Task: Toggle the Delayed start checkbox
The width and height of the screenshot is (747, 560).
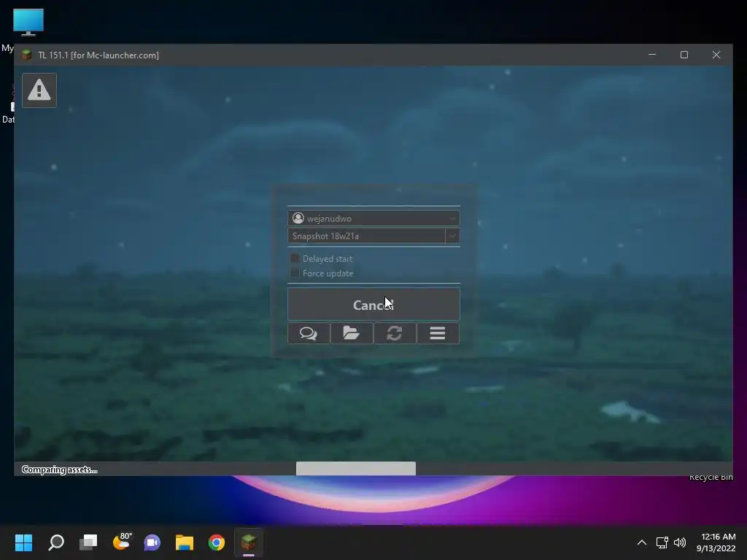Action: tap(295, 258)
